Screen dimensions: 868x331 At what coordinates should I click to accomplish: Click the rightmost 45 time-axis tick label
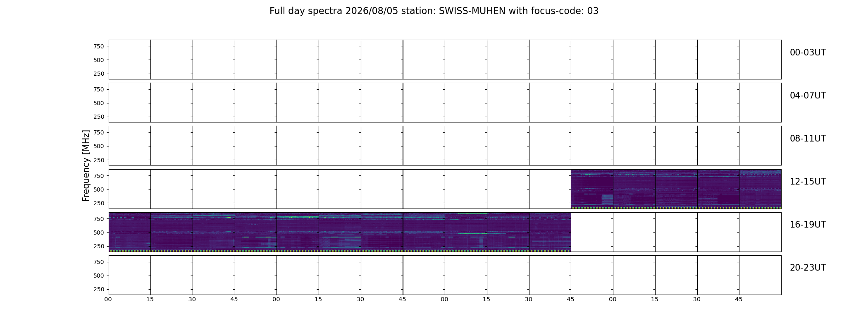[x=739, y=299]
